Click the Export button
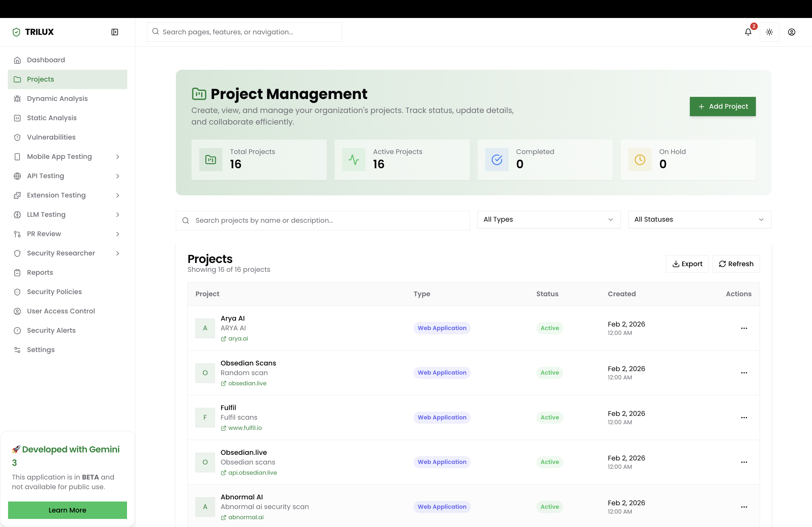The image size is (812, 527). [x=687, y=264]
